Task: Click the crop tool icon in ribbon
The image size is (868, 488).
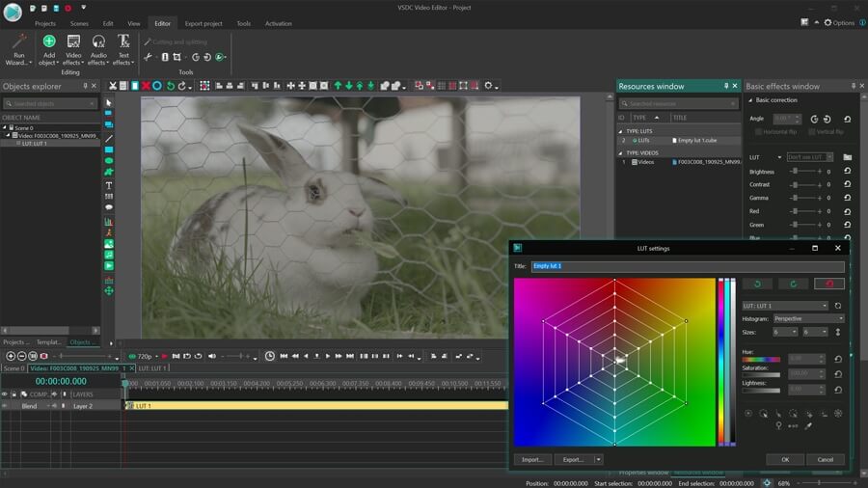Action: coord(177,57)
